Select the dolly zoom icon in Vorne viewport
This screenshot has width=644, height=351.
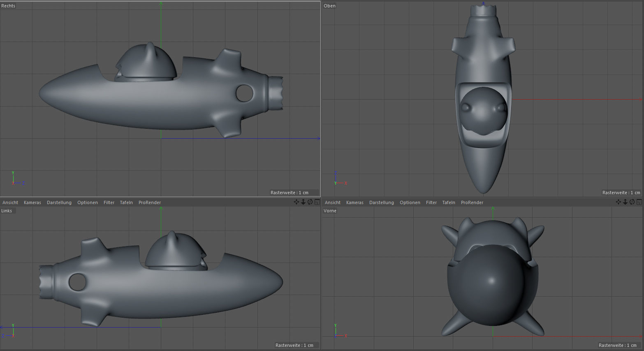point(625,202)
